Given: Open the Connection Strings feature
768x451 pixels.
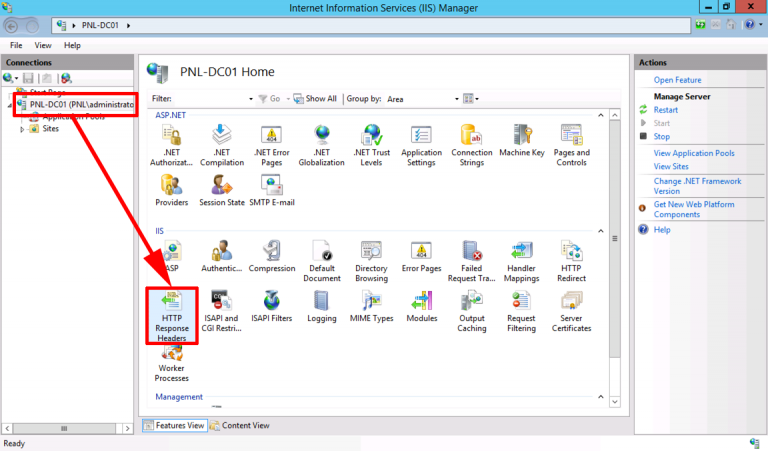Looking at the screenshot, I should click(x=472, y=145).
